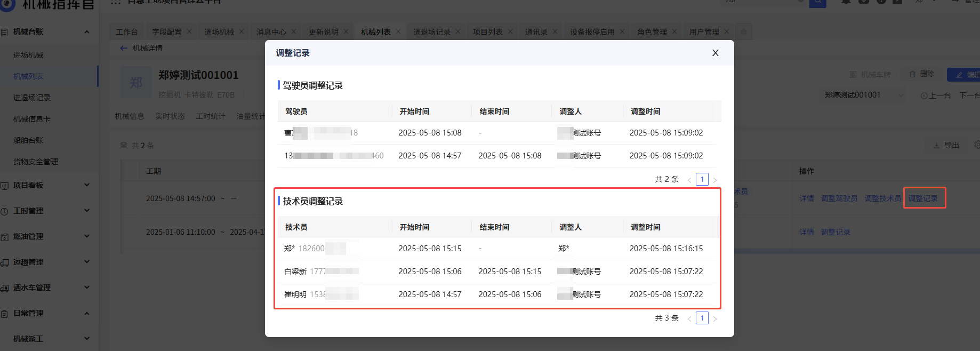This screenshot has width=980, height=351.
Task: Close the 调整记录 dialog
Action: pos(716,53)
